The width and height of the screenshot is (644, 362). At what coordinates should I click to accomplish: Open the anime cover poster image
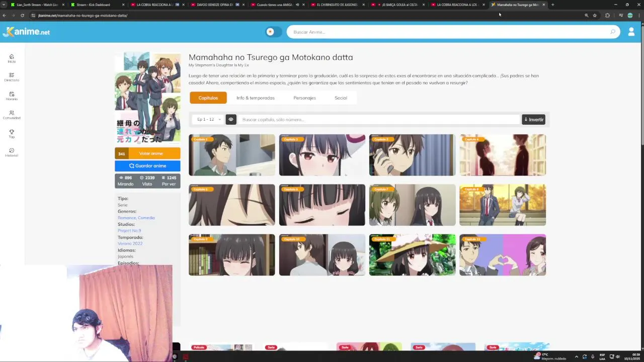pyautogui.click(x=147, y=98)
